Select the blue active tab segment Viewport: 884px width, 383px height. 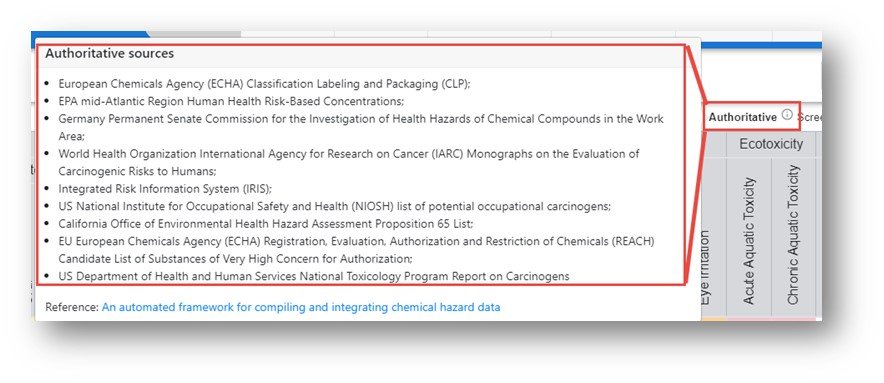pos(90,34)
